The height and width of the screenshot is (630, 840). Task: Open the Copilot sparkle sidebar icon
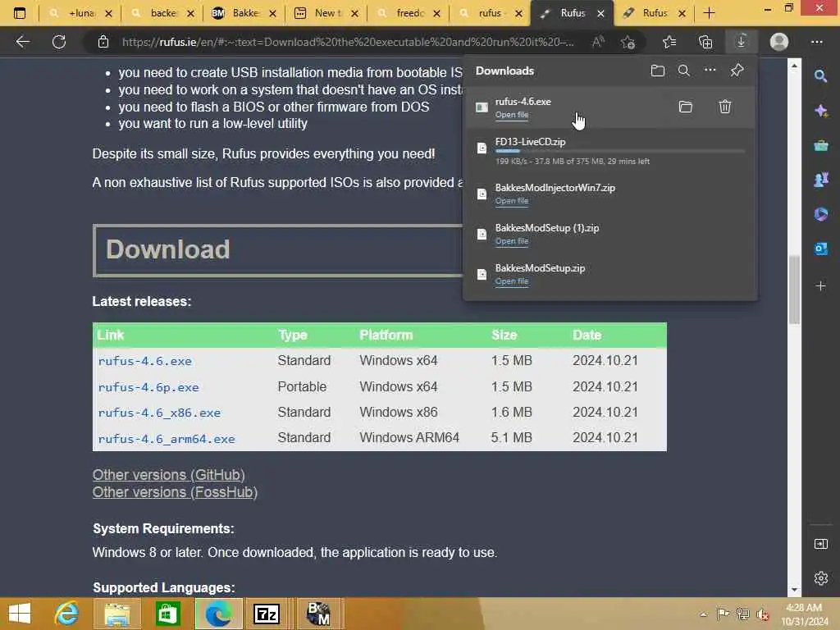point(820,111)
